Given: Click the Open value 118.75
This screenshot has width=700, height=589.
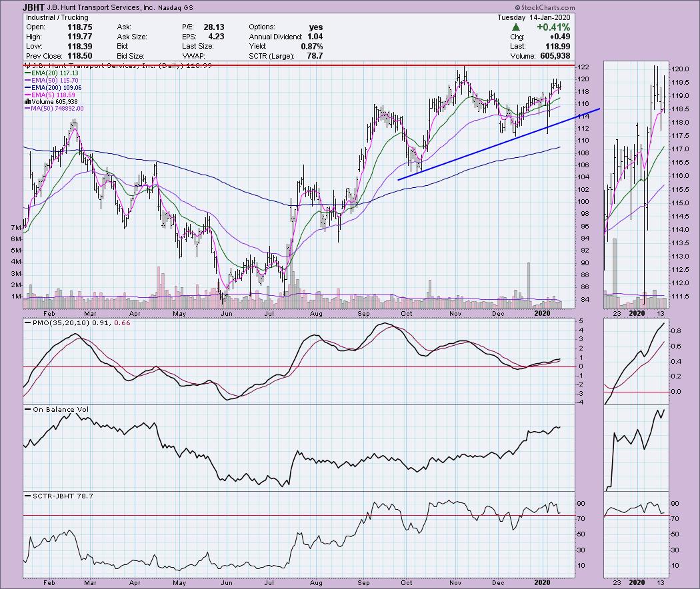Looking at the screenshot, I should point(79,27).
